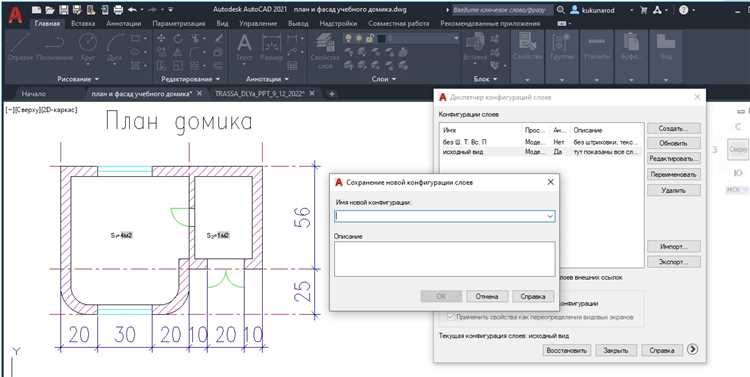This screenshot has height=377, width=750.
Task: Click the Отмена button in save dialog
Action: pyautogui.click(x=486, y=297)
